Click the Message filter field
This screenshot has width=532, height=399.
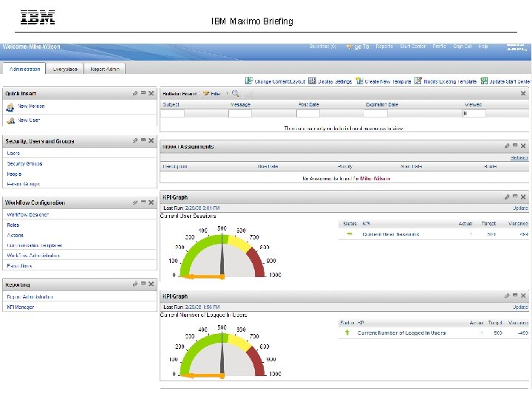click(x=240, y=113)
